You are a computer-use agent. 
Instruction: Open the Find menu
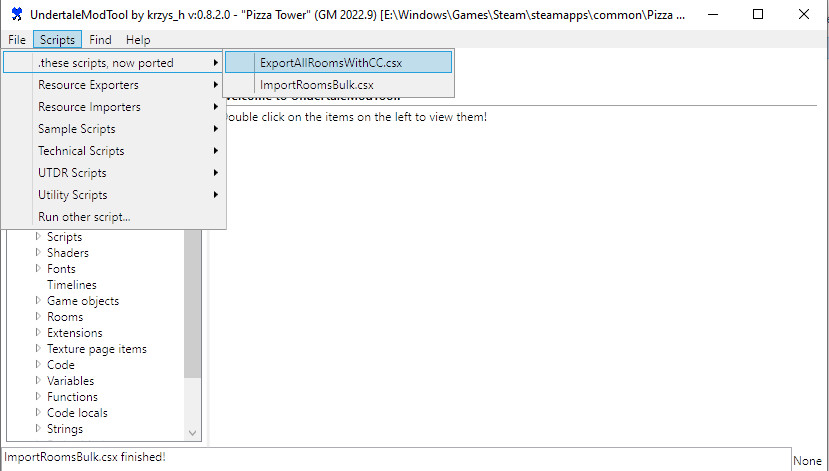[x=100, y=40]
